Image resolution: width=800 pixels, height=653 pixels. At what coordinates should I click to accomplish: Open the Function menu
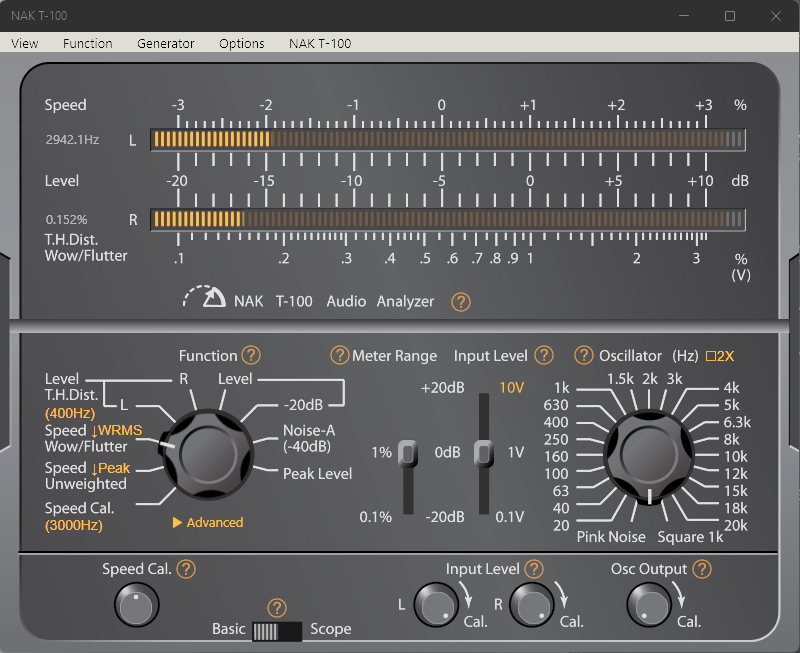[88, 43]
